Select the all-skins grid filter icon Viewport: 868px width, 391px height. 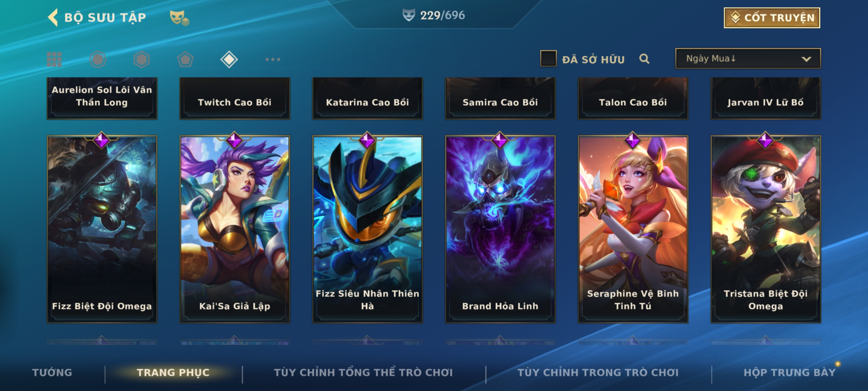coord(54,59)
